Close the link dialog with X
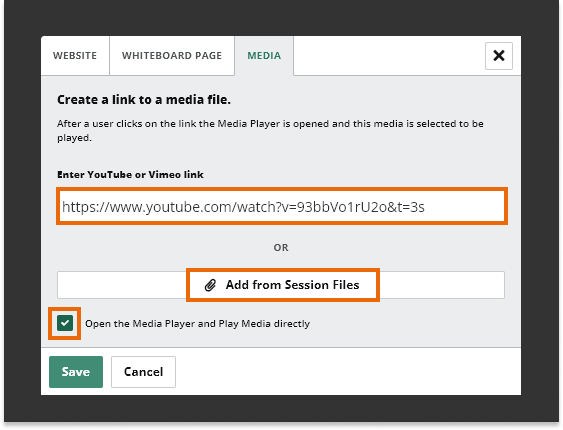Image resolution: width=563 pixels, height=430 pixels. click(499, 56)
